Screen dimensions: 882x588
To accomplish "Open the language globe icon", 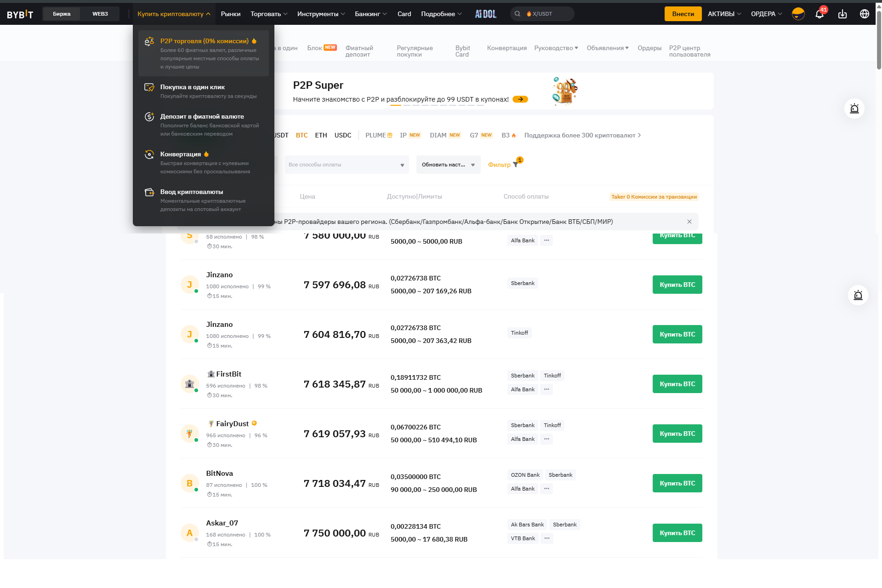I will pos(864,14).
